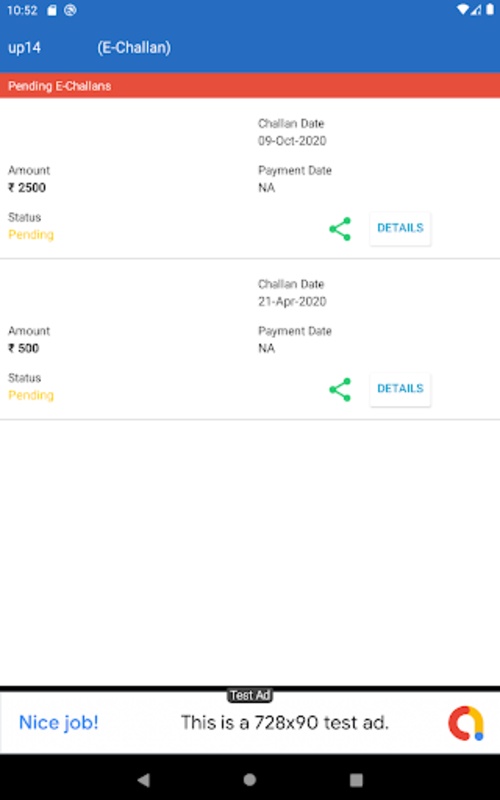Image resolution: width=500 pixels, height=800 pixels.
Task: Tap the Wi-Fi status icon
Action: (x=462, y=10)
